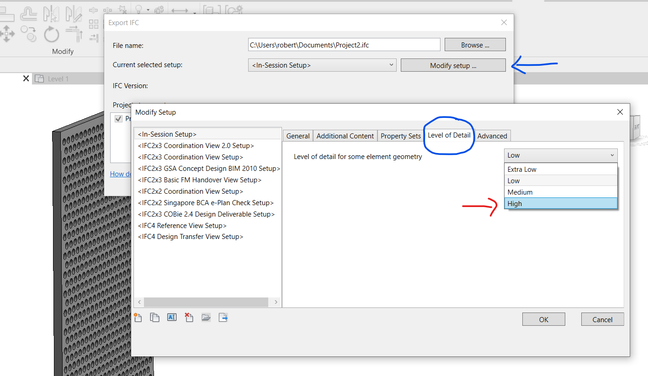Close the Level 1 view tab
The image size is (648, 376).
click(x=26, y=78)
